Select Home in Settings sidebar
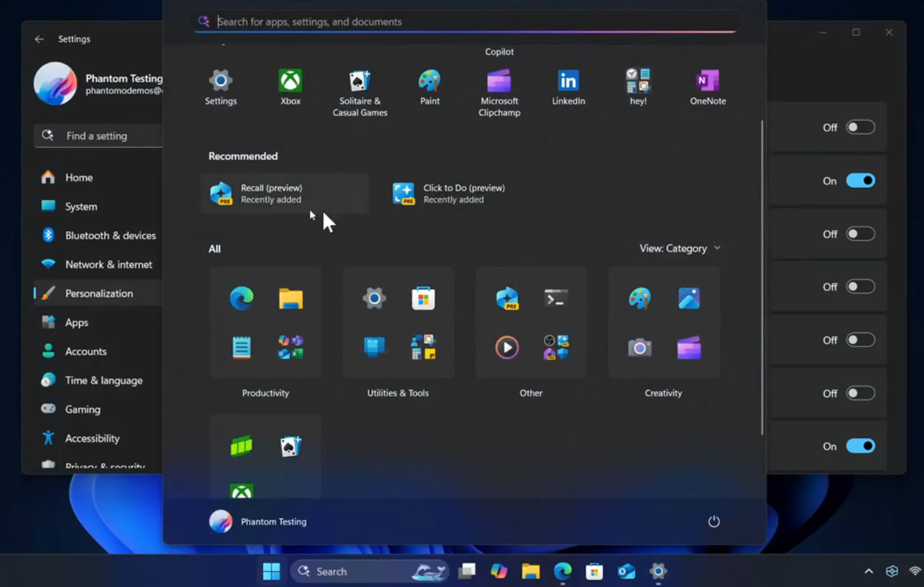 point(98,177)
